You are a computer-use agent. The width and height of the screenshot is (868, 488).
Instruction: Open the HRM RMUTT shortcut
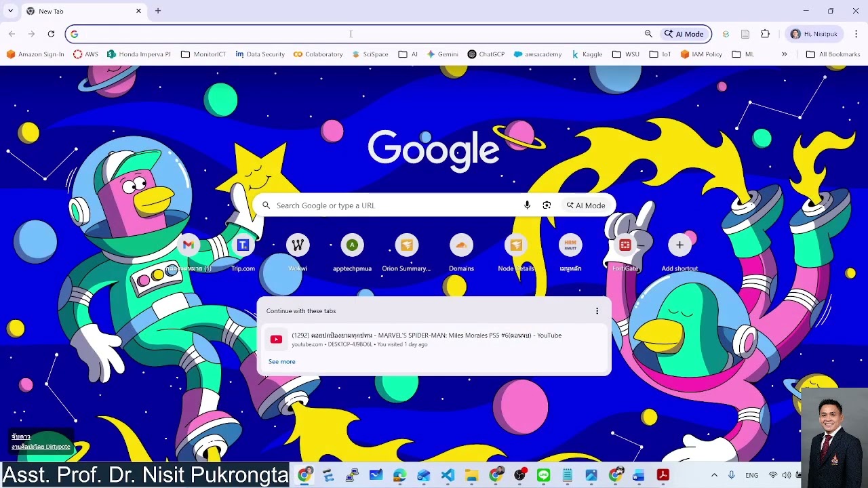(570, 252)
